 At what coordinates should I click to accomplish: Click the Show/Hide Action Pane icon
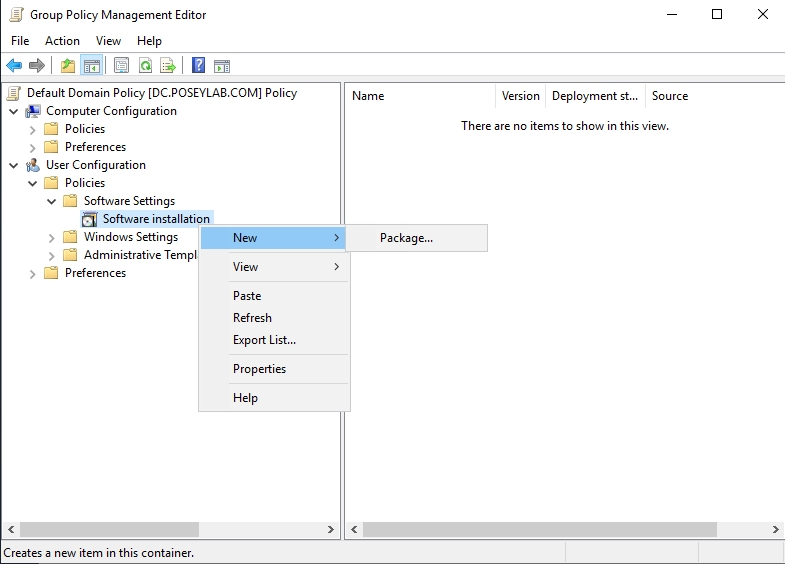(222, 66)
